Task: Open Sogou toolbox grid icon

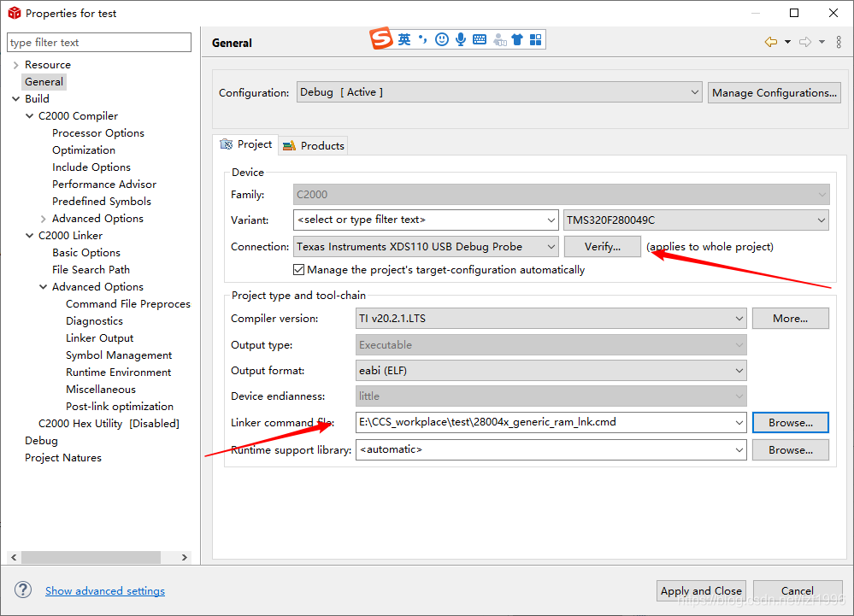Action: pyautogui.click(x=536, y=39)
